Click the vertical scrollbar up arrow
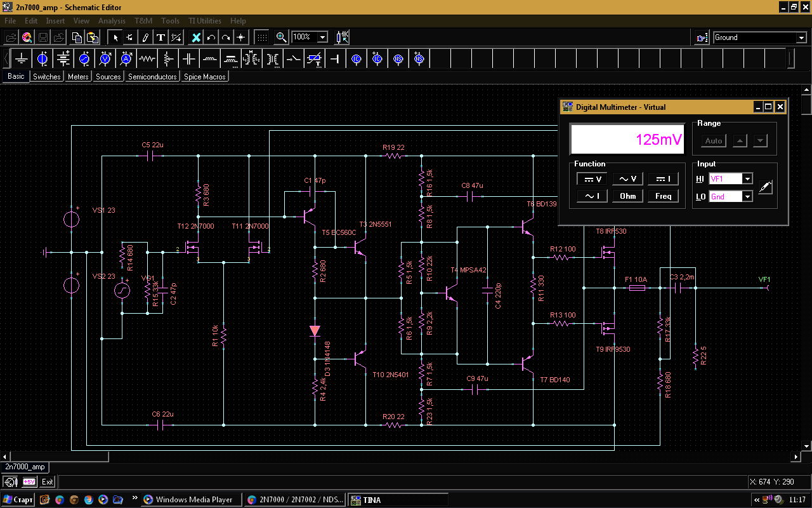 point(806,89)
